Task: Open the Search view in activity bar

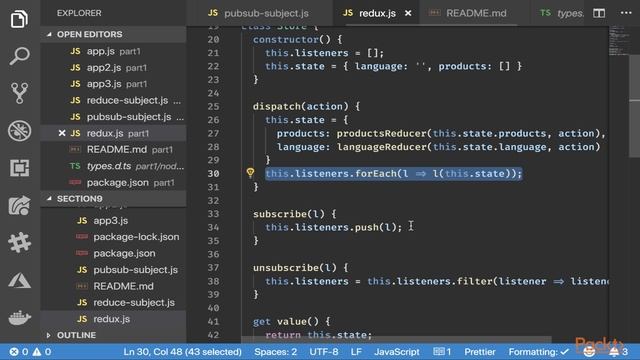Action: pos(19,56)
